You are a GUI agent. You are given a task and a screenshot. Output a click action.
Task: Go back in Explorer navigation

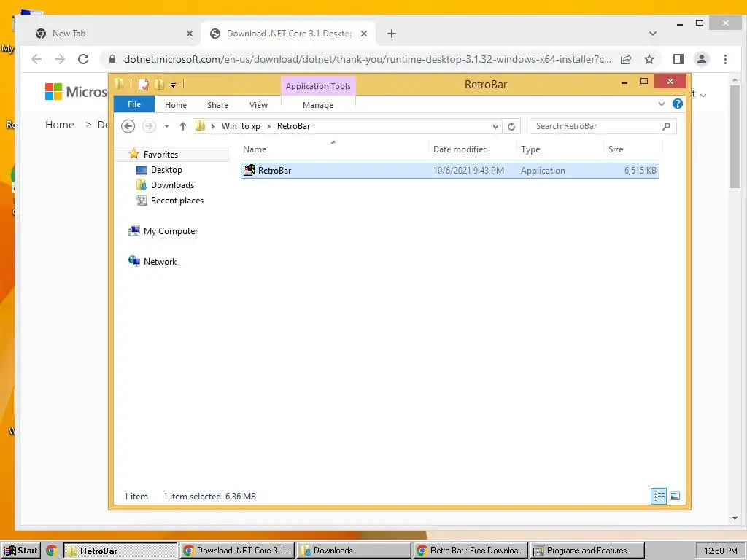(x=128, y=126)
